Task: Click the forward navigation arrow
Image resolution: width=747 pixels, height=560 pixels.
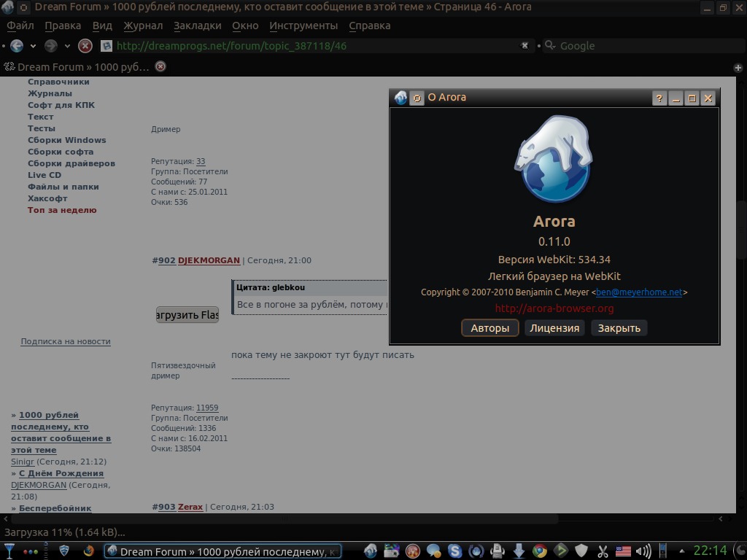Action: pos(51,46)
